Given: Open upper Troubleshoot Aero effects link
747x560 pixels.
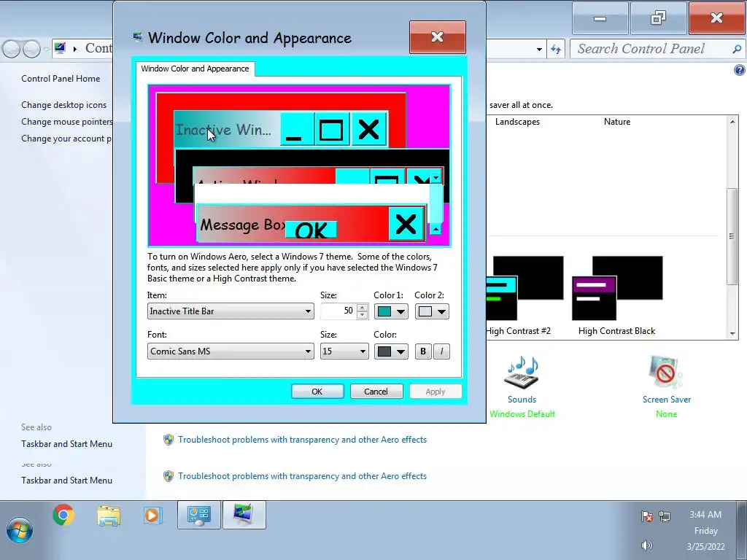Looking at the screenshot, I should click(x=302, y=440).
